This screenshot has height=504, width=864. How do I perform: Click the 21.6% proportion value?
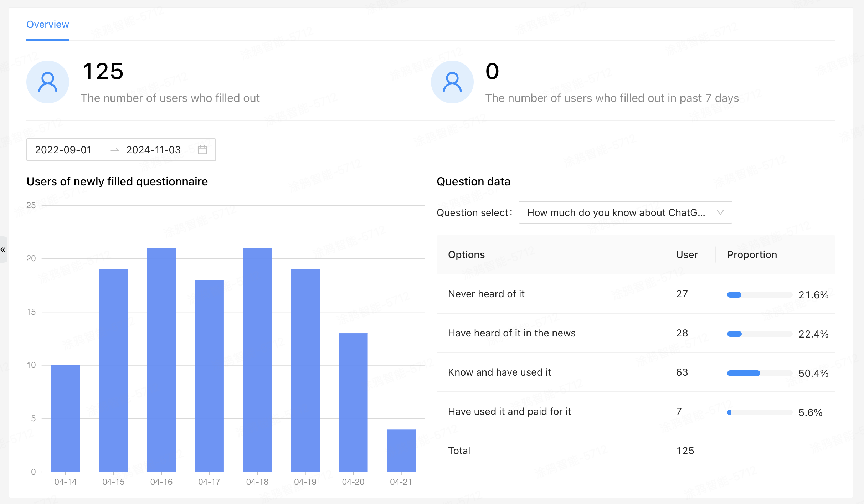pyautogui.click(x=813, y=295)
